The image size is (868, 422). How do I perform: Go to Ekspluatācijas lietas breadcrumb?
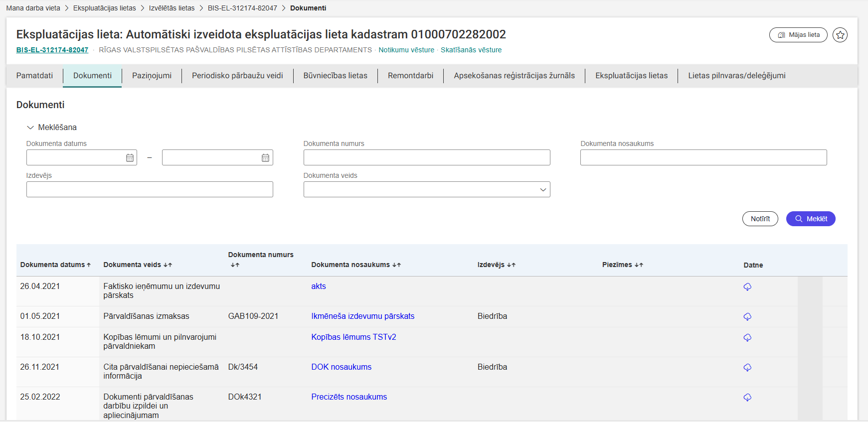click(104, 8)
